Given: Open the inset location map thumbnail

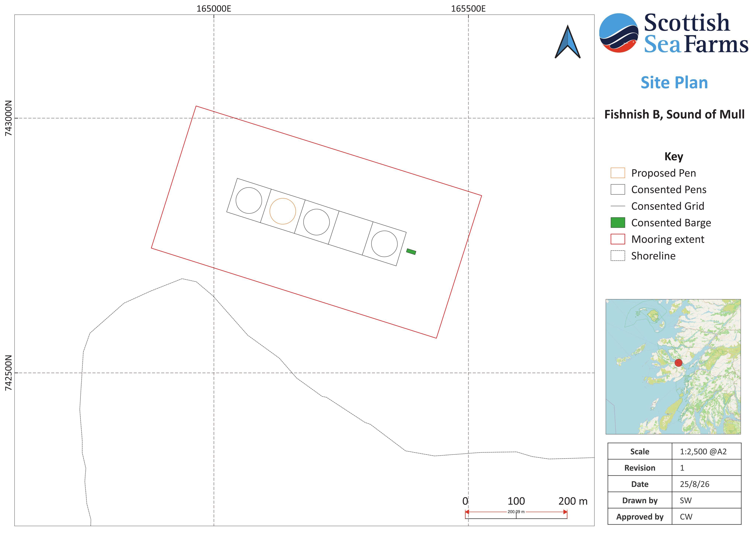Looking at the screenshot, I should pyautogui.click(x=673, y=367).
